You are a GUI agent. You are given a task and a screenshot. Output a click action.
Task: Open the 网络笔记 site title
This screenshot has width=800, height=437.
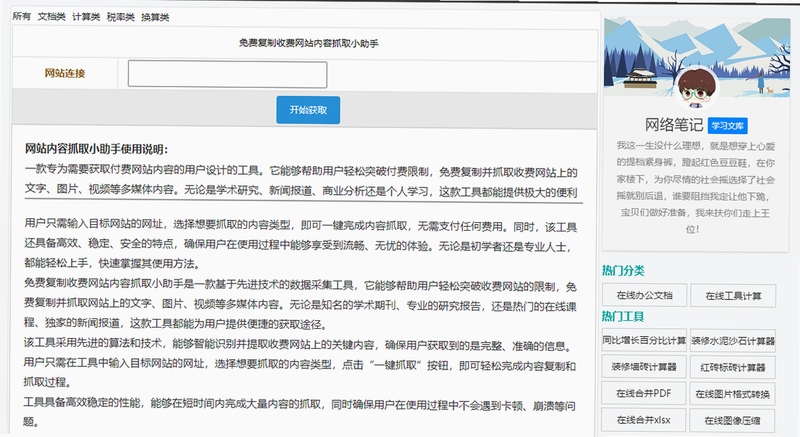673,125
